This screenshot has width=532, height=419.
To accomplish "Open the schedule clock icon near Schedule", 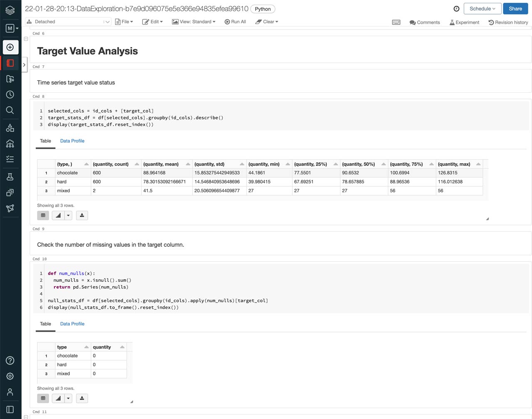I will [x=456, y=9].
